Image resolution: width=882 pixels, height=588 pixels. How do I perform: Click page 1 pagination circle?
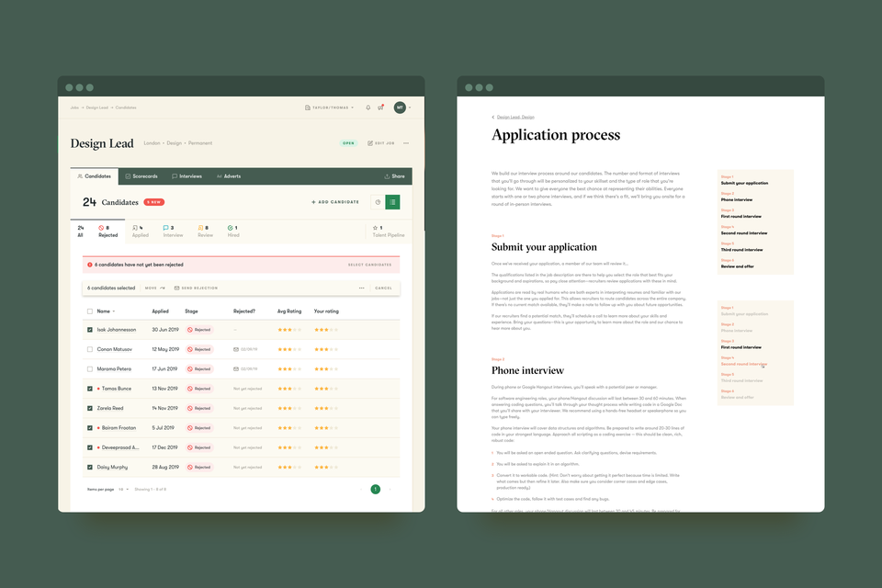(375, 490)
